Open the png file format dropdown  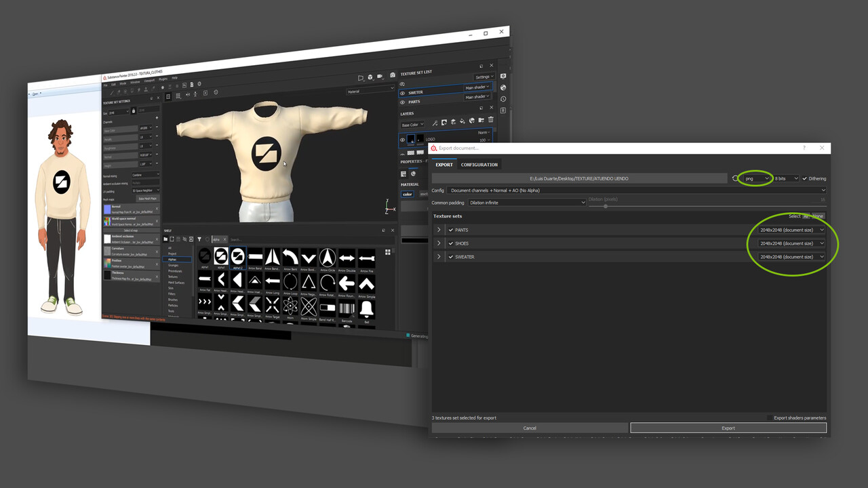coord(757,178)
